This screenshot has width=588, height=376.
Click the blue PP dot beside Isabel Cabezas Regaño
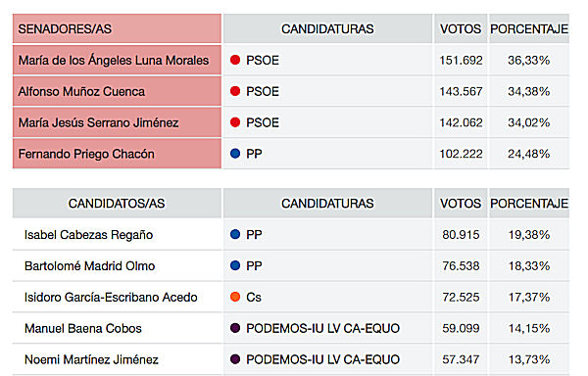(x=235, y=234)
